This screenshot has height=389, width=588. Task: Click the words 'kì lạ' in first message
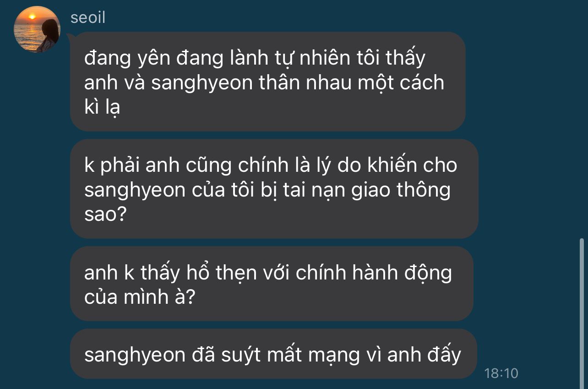[x=102, y=108]
